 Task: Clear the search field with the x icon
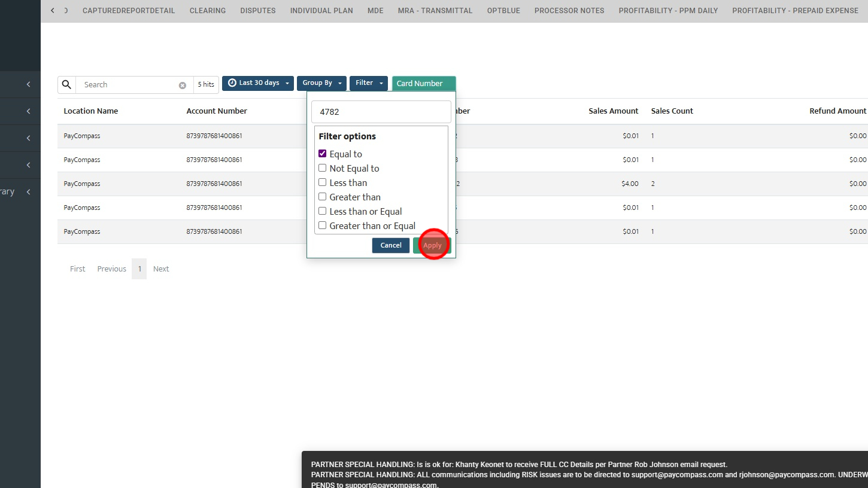(183, 85)
